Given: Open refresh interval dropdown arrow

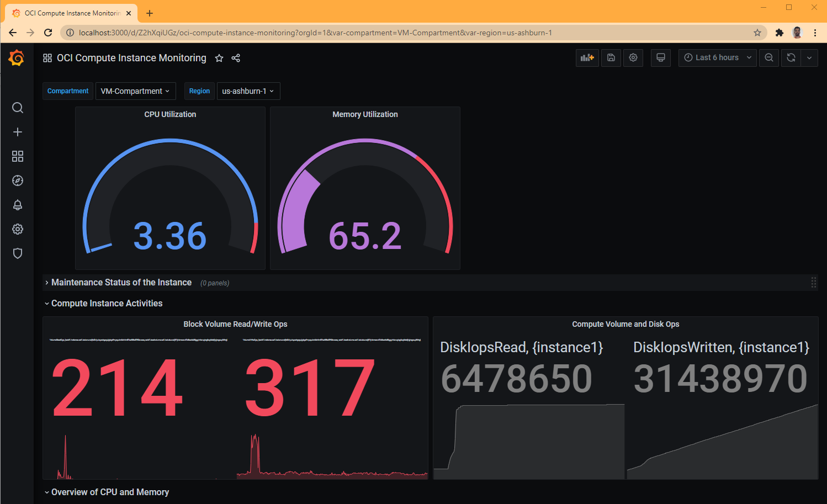Looking at the screenshot, I should (x=809, y=57).
